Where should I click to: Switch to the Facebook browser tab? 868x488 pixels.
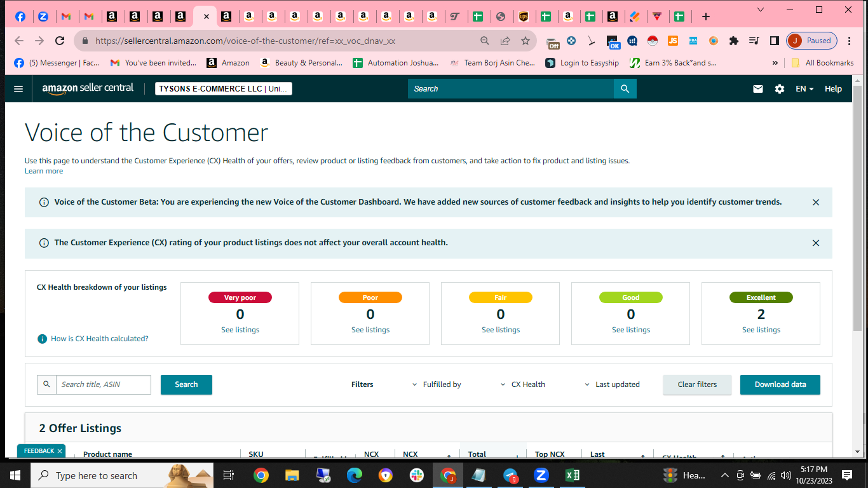pos(20,17)
